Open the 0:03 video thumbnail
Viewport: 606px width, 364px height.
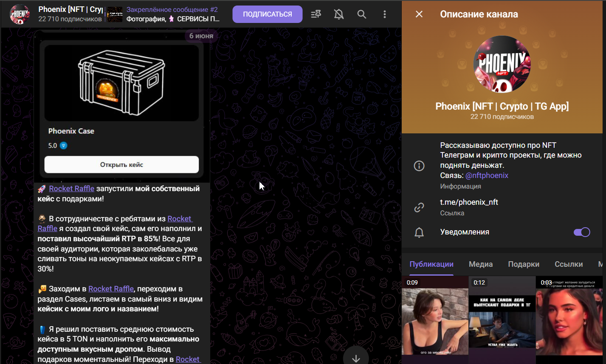click(569, 320)
